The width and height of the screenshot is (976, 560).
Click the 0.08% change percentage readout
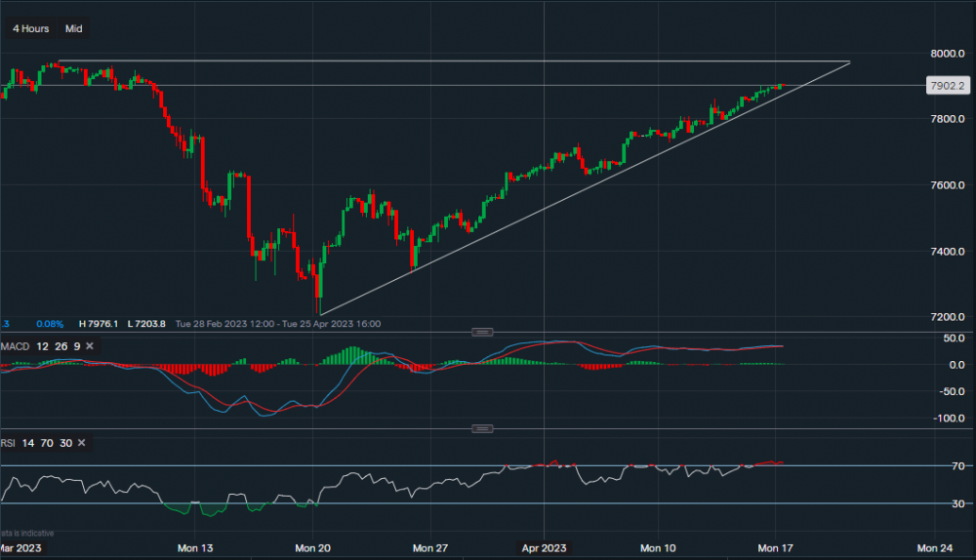pyautogui.click(x=51, y=324)
